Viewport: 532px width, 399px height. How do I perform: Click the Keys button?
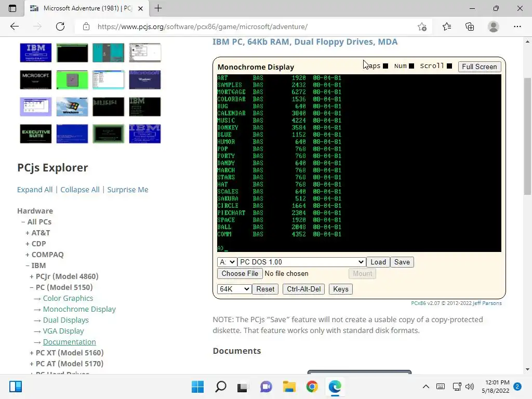click(x=341, y=289)
